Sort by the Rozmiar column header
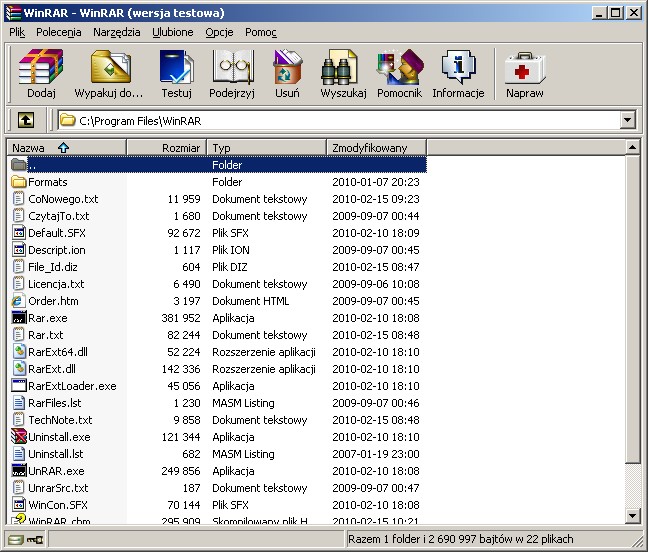Viewport: 648px width, 552px height. [x=167, y=148]
